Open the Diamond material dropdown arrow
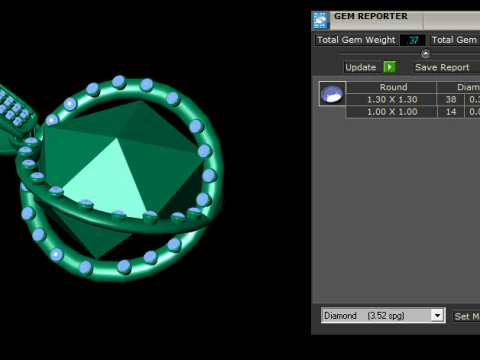This screenshot has width=480, height=360. pos(437,315)
